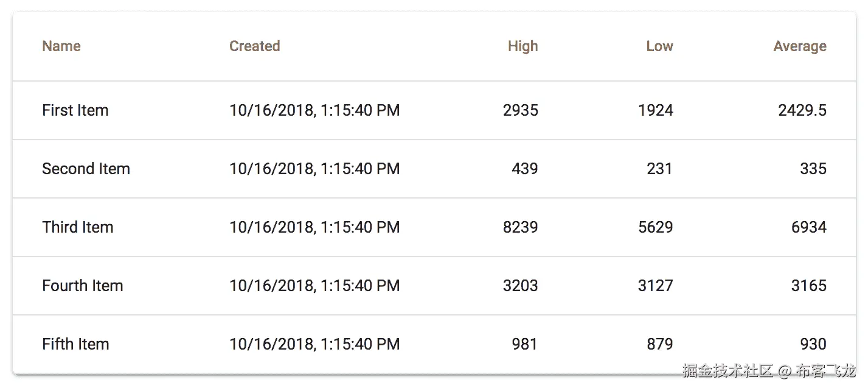The image size is (868, 391).
Task: Select the Average value 930
Action: (x=813, y=344)
